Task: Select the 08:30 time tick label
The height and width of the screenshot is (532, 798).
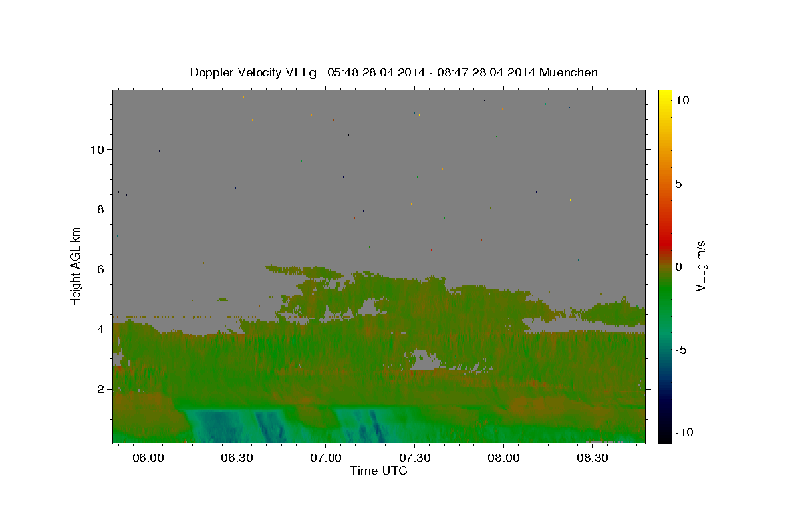Action: point(593,458)
